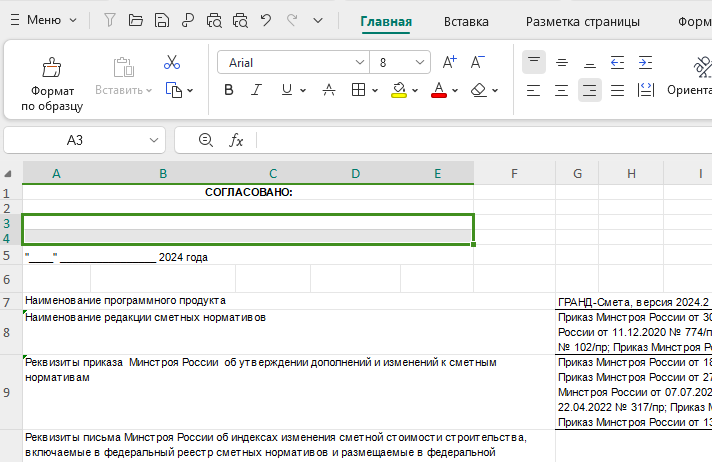Click the eraser clear icon
Screen dimensions: 712x462
[x=479, y=90]
